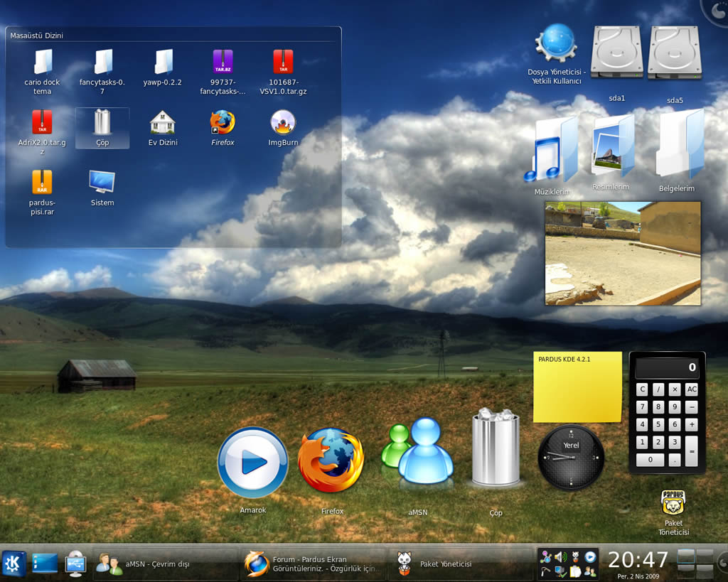Open the large Firefox dock icon
Viewport: 728px width, 582px height.
click(331, 461)
